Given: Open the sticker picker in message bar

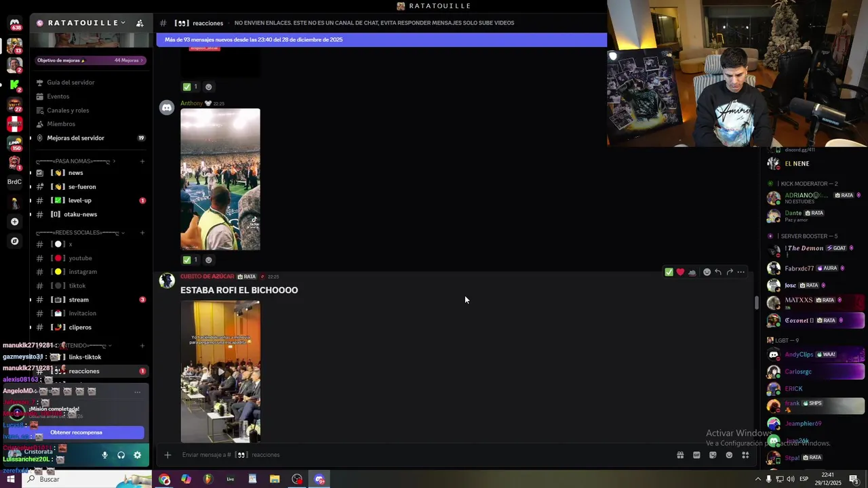Looking at the screenshot, I should click(x=713, y=455).
